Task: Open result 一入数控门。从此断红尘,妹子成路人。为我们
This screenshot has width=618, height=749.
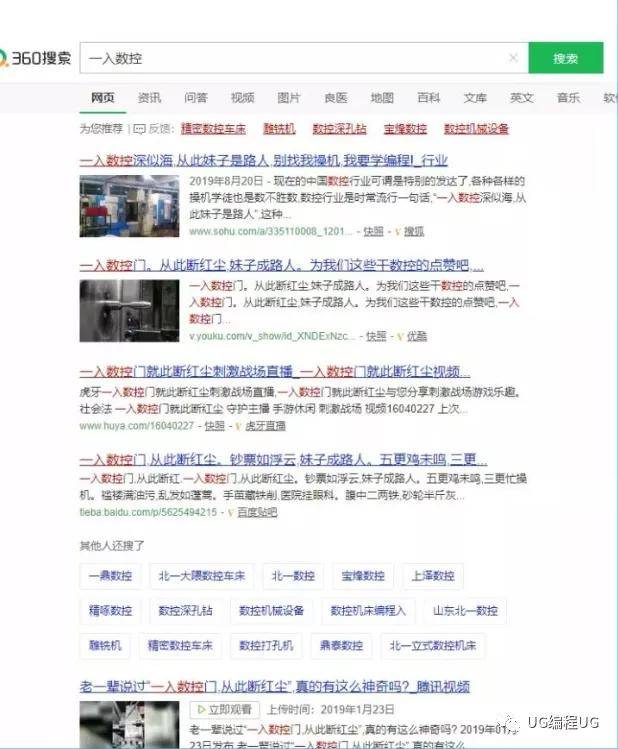Action: tap(281, 265)
